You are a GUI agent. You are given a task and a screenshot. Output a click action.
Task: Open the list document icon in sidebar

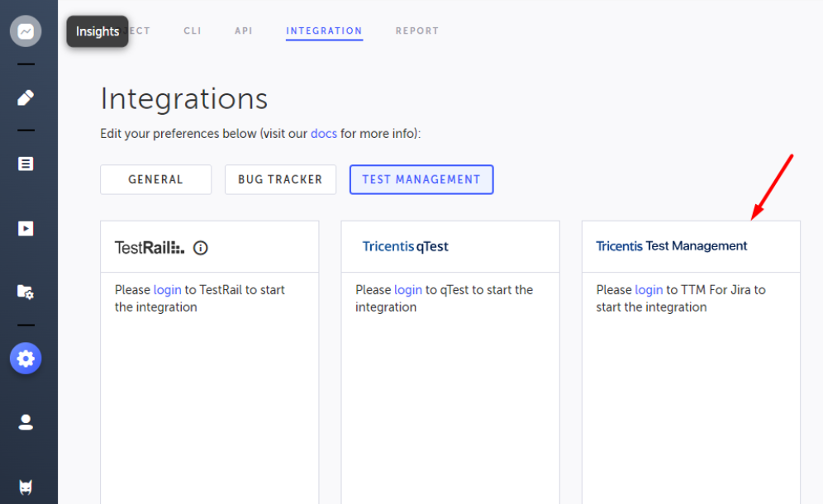(x=26, y=164)
